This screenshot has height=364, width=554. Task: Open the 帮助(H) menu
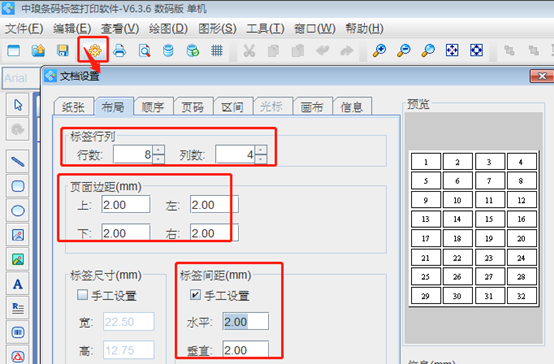coord(364,29)
